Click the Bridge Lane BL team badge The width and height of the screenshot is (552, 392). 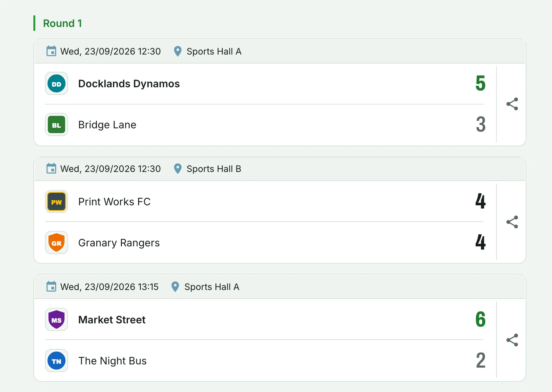click(56, 125)
